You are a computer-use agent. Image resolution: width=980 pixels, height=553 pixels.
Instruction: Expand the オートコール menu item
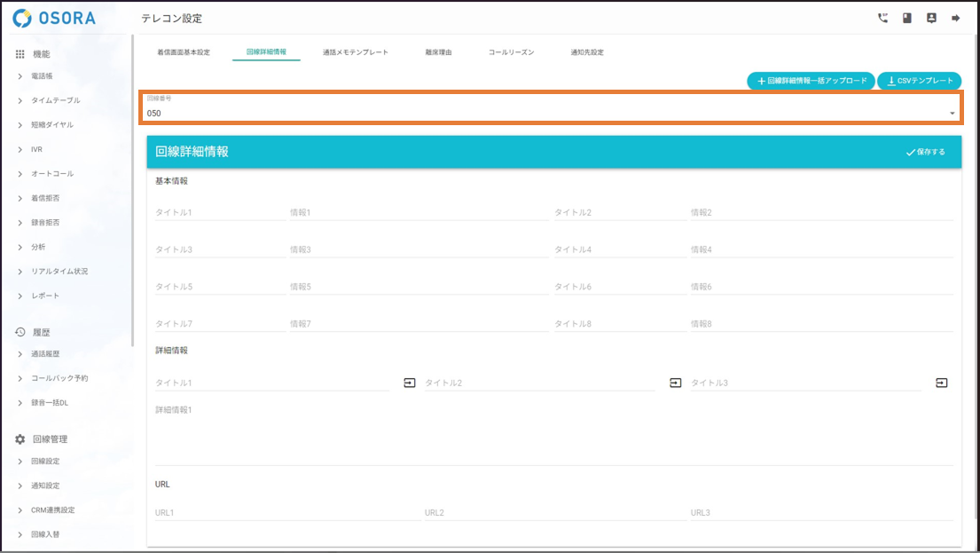pyautogui.click(x=52, y=174)
